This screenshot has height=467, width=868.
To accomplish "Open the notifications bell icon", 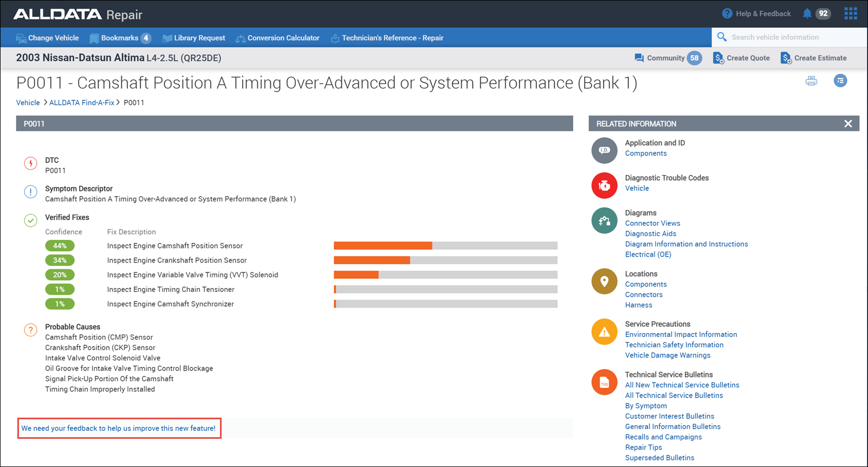I will (x=807, y=14).
